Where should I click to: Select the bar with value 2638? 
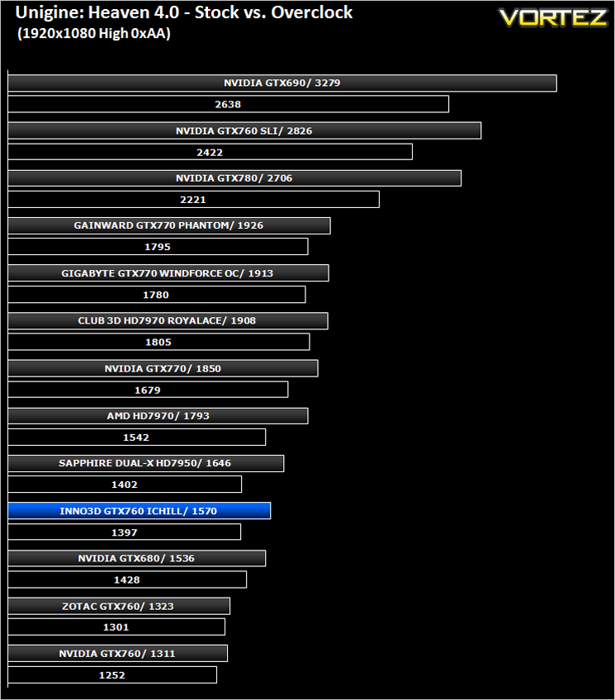pyautogui.click(x=229, y=104)
